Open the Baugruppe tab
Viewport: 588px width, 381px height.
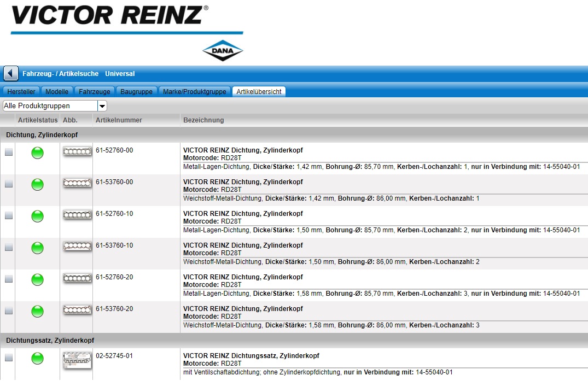pyautogui.click(x=137, y=91)
